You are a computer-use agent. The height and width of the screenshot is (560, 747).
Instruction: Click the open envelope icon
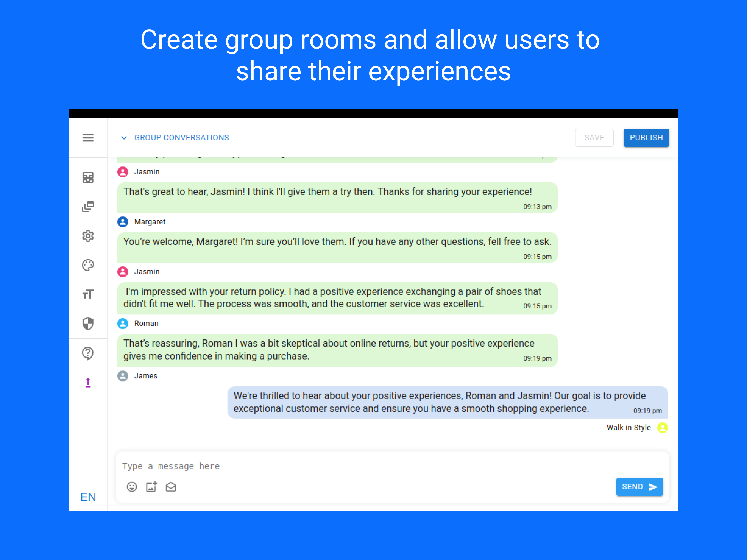[171, 487]
